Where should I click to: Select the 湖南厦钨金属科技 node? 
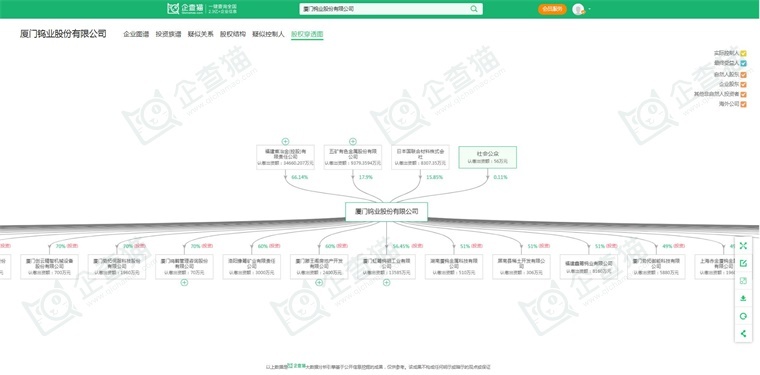tap(454, 267)
